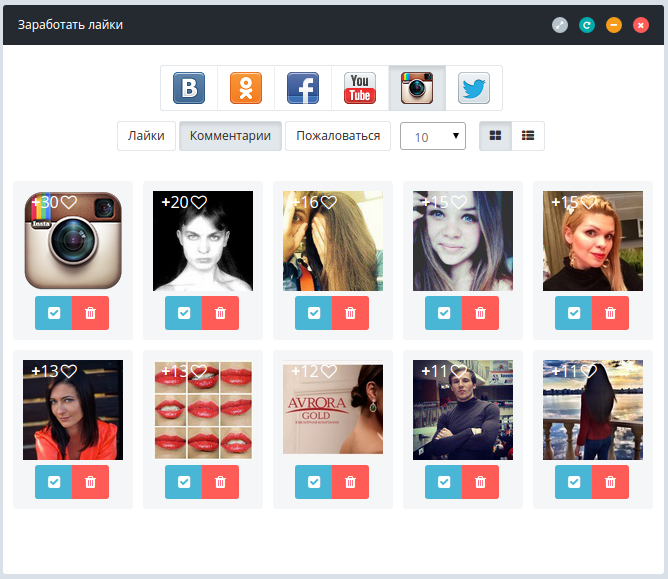668x579 pixels.
Task: Delete the +13 woman in orange jacket task
Action: (90, 482)
